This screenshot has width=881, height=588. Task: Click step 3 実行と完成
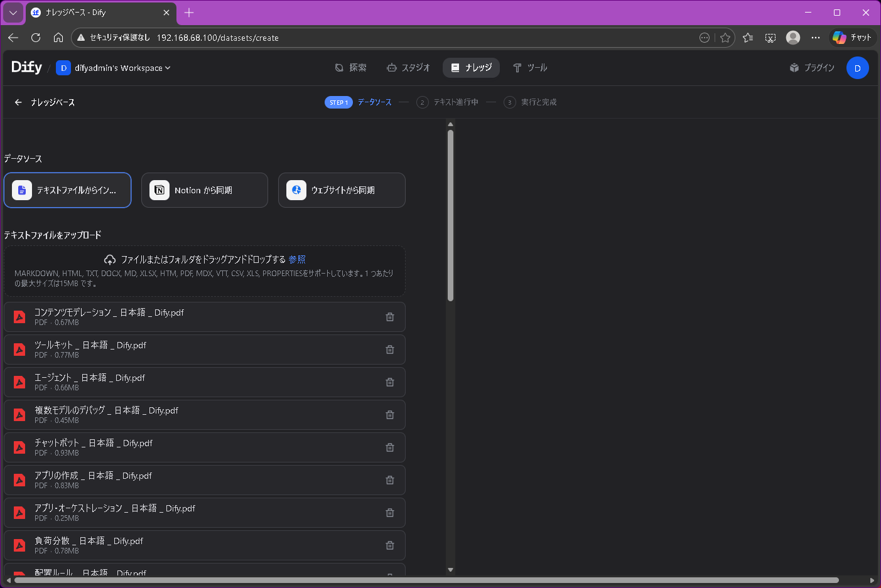coord(530,102)
